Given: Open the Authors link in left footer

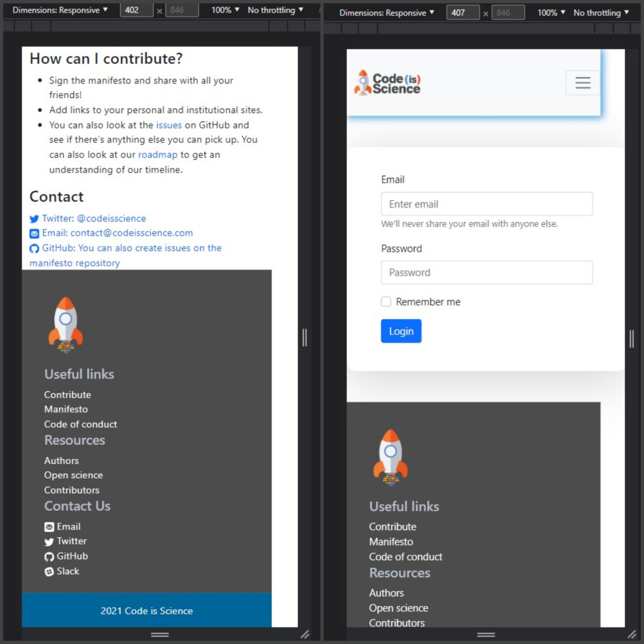Looking at the screenshot, I should pyautogui.click(x=62, y=461).
